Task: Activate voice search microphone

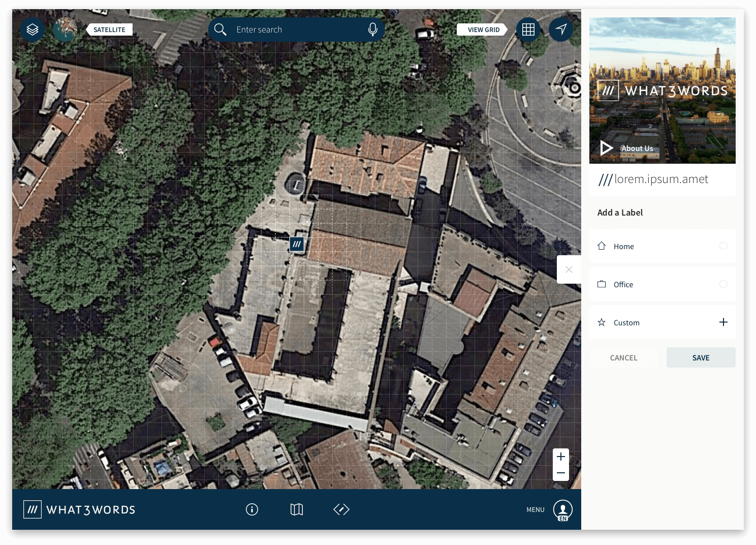Action: click(x=372, y=29)
